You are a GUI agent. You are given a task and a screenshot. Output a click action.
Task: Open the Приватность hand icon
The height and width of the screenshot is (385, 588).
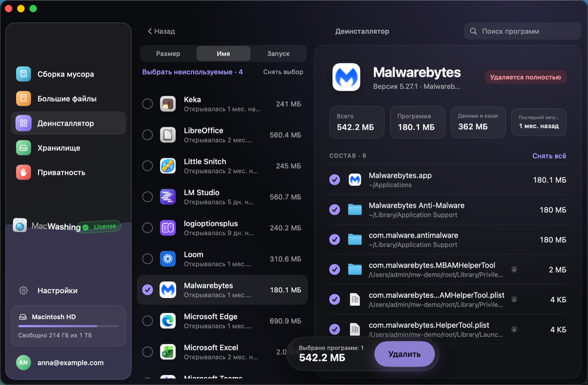coord(24,172)
